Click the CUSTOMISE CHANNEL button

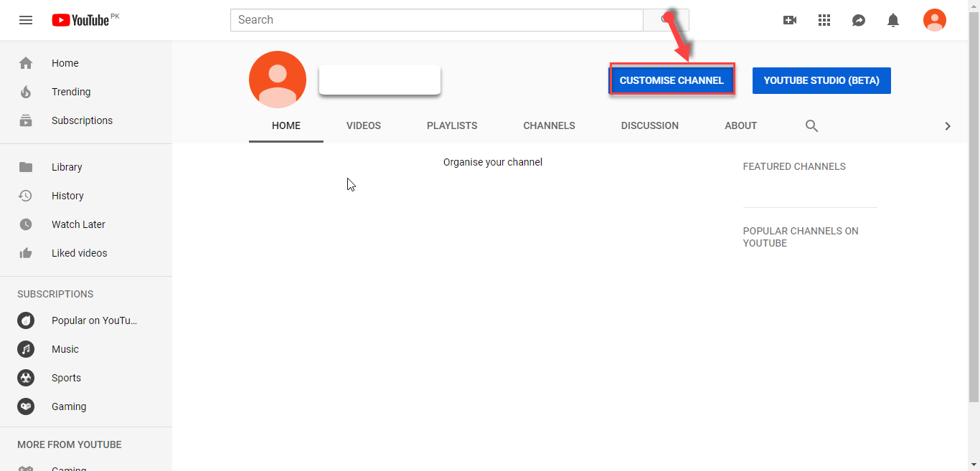(x=672, y=80)
